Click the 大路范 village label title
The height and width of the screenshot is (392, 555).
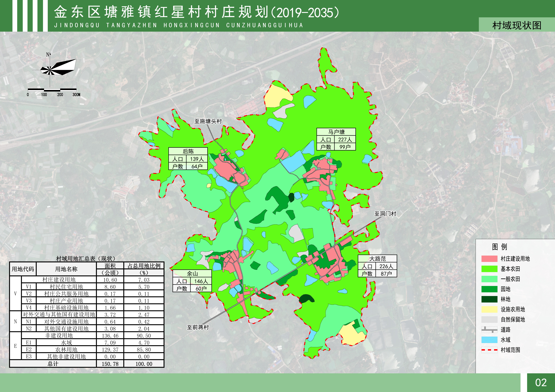point(378,259)
